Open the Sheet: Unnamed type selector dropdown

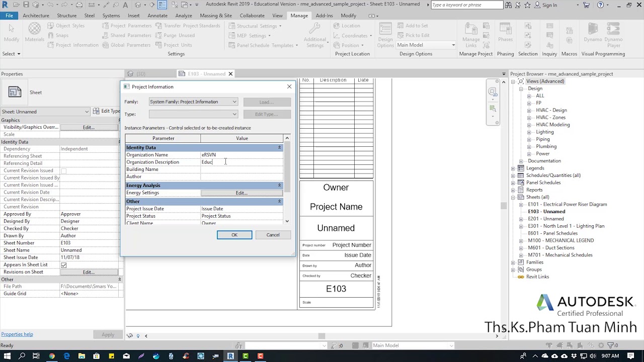[x=45, y=112]
